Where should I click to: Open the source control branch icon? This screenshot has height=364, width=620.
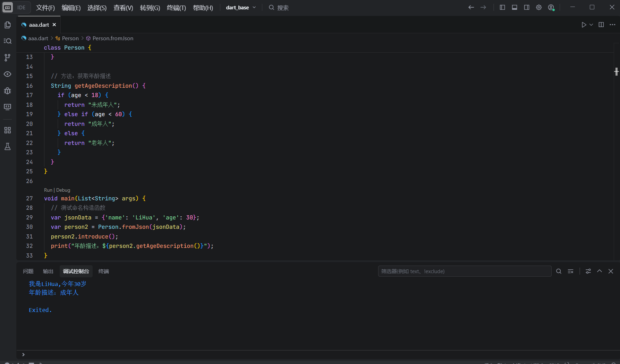tap(8, 58)
